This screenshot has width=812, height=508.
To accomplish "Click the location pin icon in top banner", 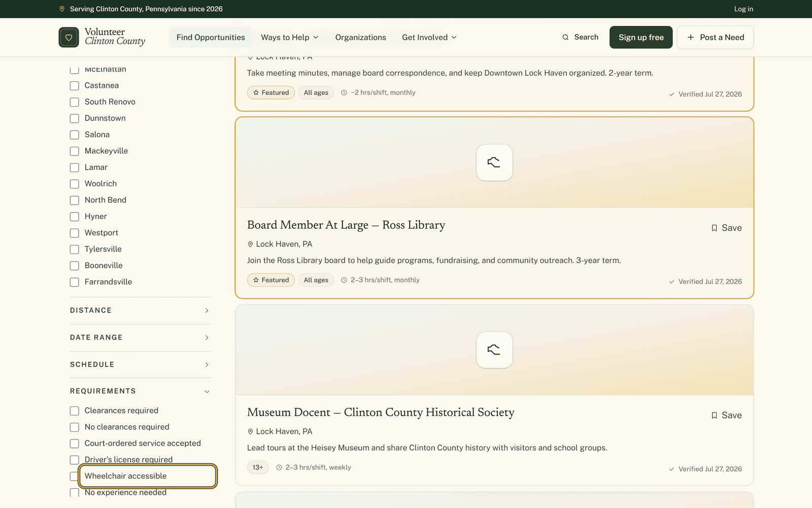I will (62, 9).
